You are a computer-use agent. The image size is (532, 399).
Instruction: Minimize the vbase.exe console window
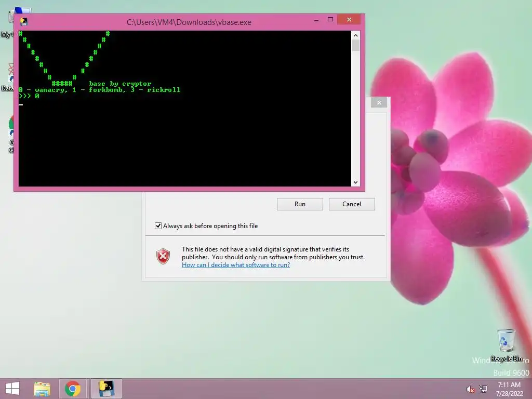(x=316, y=20)
